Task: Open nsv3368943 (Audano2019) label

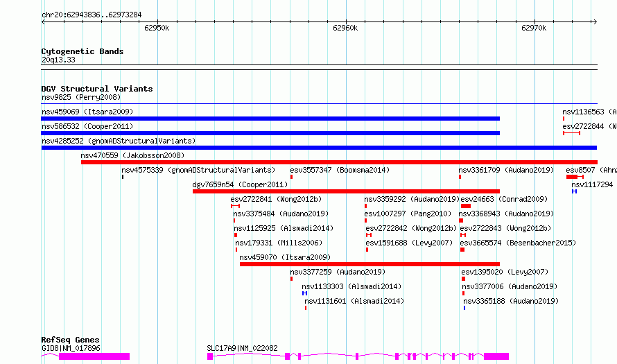Action: tap(506, 214)
